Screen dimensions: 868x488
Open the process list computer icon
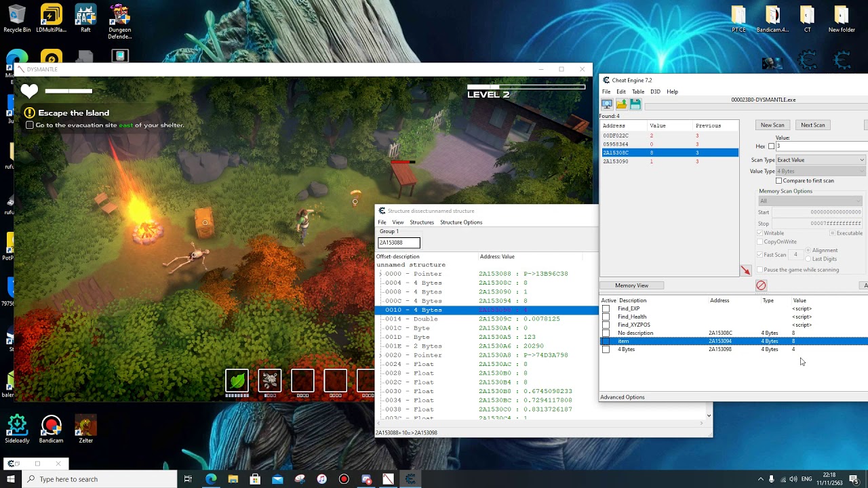click(x=607, y=104)
